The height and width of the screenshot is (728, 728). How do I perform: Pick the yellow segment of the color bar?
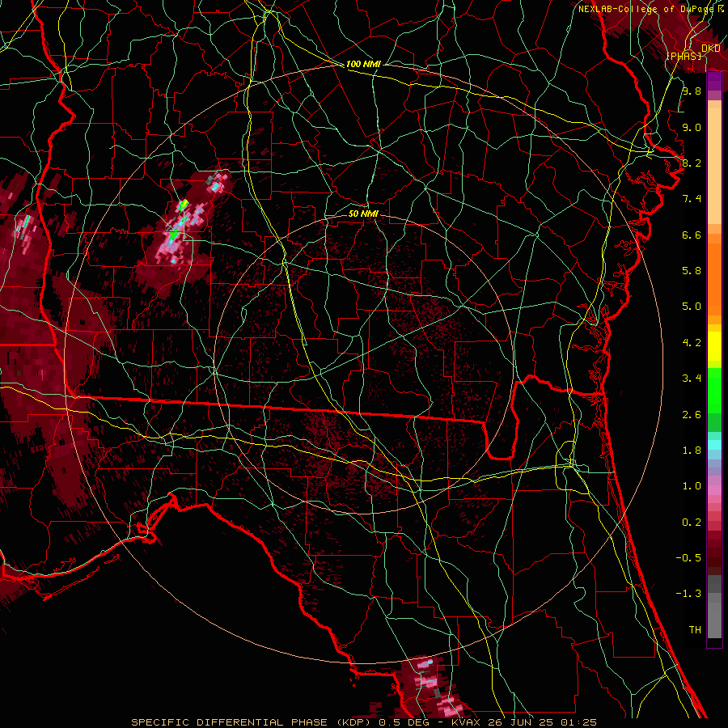(714, 346)
